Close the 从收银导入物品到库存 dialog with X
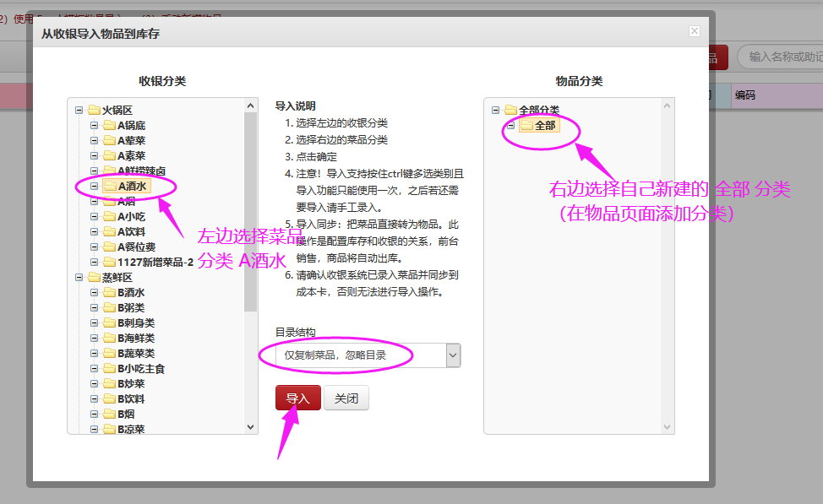823x504 pixels. [x=695, y=31]
